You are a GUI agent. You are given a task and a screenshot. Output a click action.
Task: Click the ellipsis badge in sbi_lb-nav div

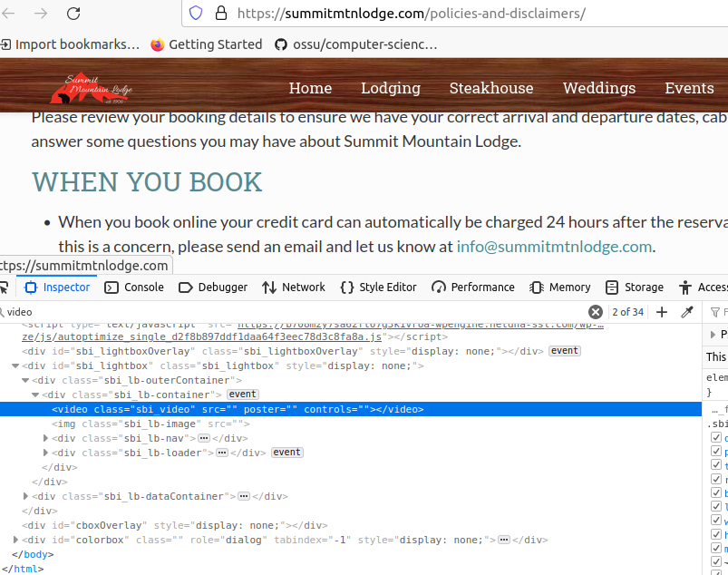[x=204, y=438]
